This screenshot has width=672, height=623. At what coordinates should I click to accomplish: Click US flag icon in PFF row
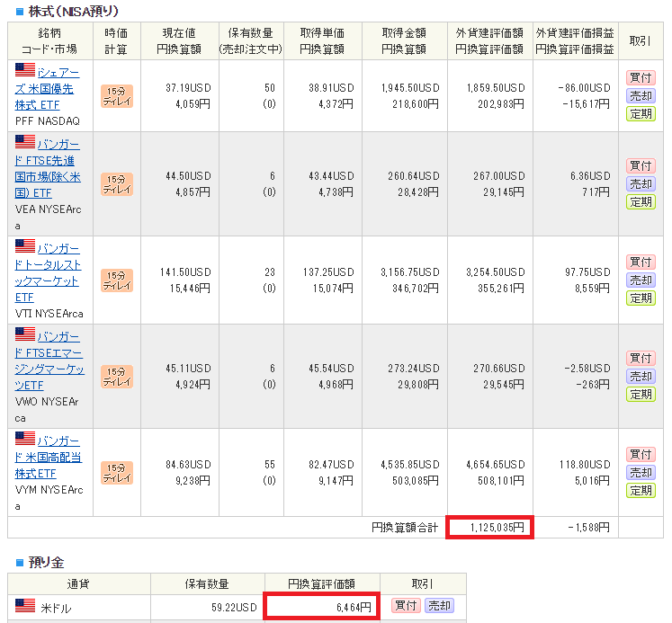pyautogui.click(x=25, y=70)
